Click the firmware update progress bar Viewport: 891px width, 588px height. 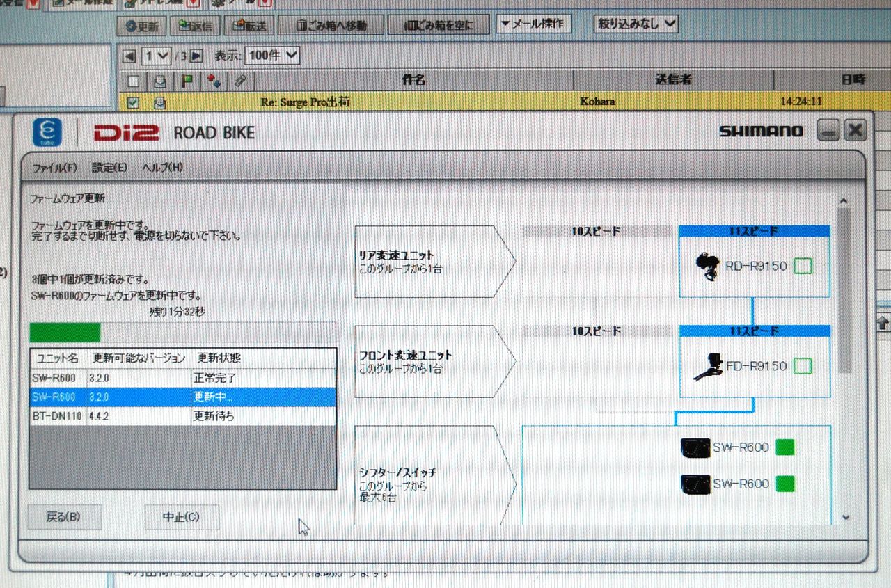click(182, 333)
